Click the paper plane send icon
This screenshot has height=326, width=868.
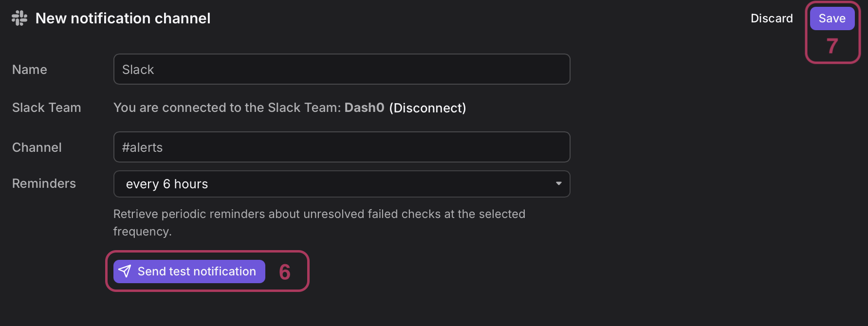tap(125, 271)
